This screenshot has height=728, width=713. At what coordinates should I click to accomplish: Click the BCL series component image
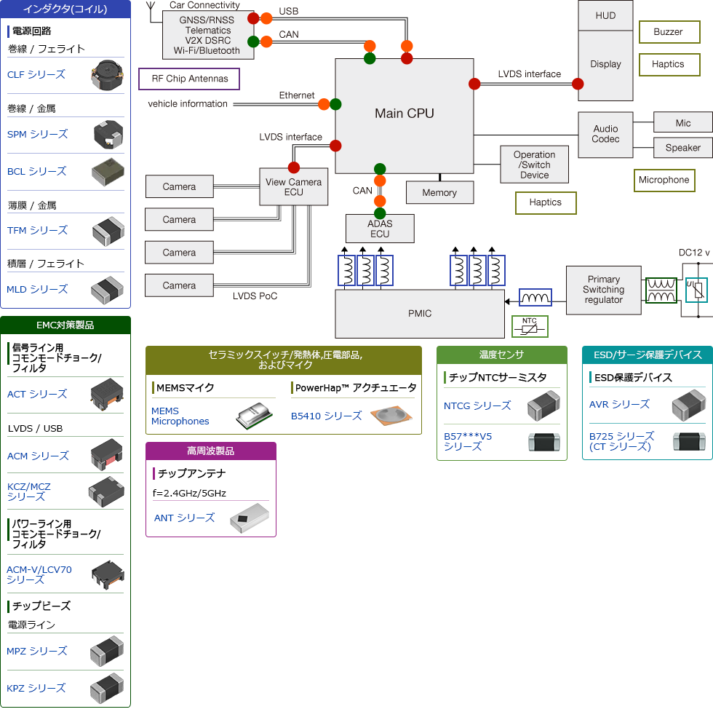click(x=107, y=171)
